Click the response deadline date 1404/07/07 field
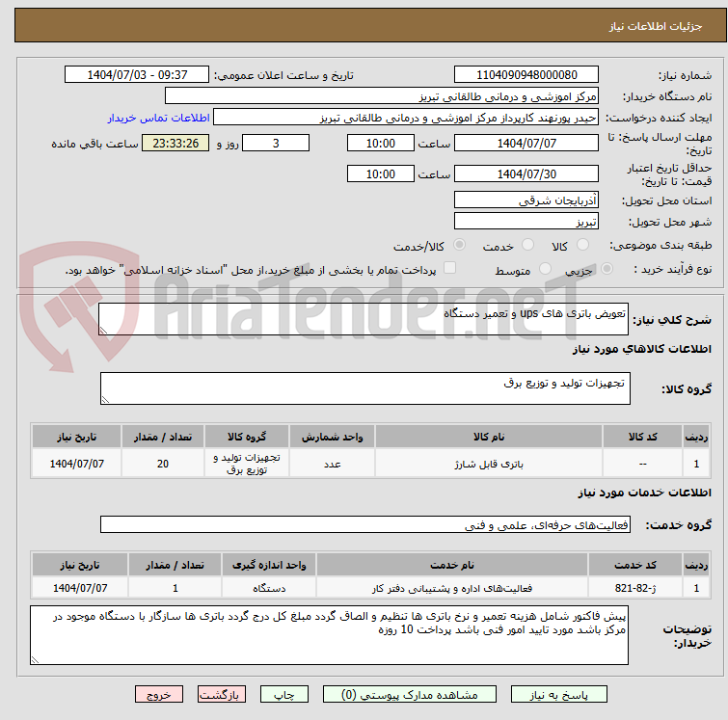 pyautogui.click(x=526, y=143)
